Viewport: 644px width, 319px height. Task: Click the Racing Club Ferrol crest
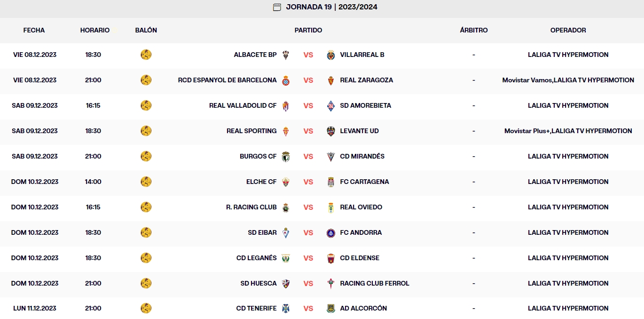coord(330,283)
